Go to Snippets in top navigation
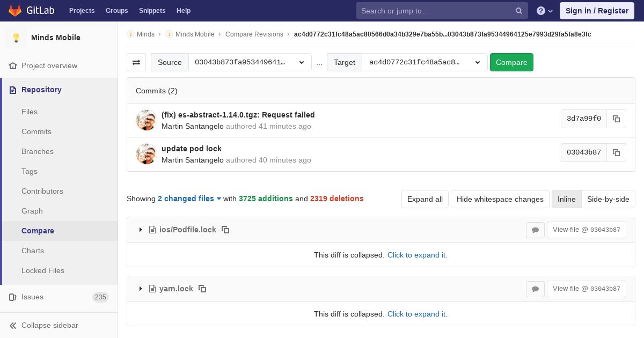This screenshot has width=644, height=338. point(152,10)
